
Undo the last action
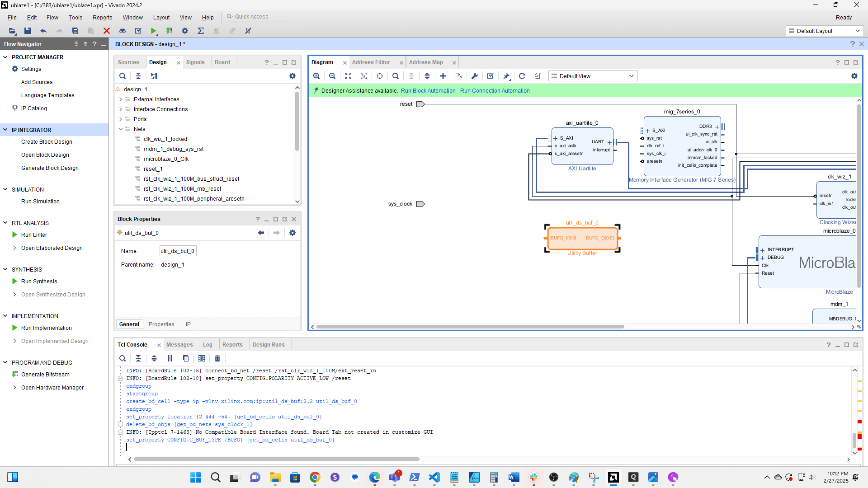point(43,31)
